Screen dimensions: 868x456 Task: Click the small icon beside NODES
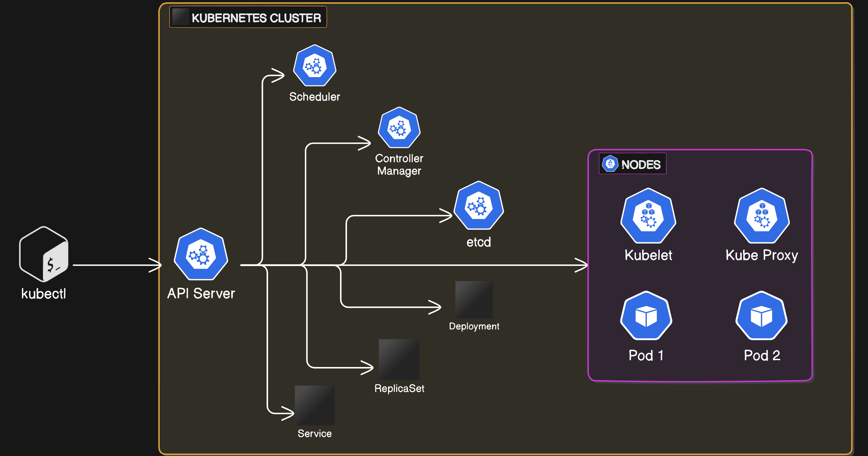click(610, 164)
